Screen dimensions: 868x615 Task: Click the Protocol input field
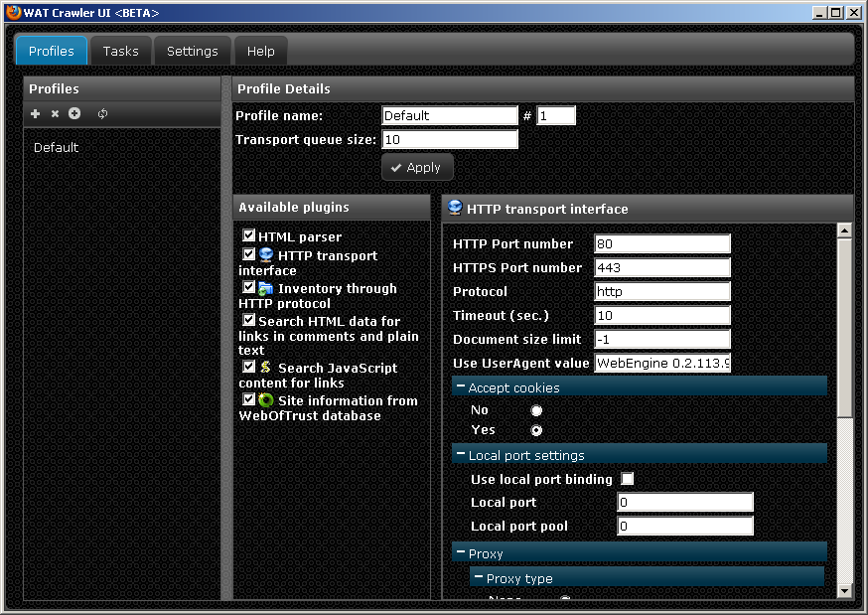click(662, 291)
